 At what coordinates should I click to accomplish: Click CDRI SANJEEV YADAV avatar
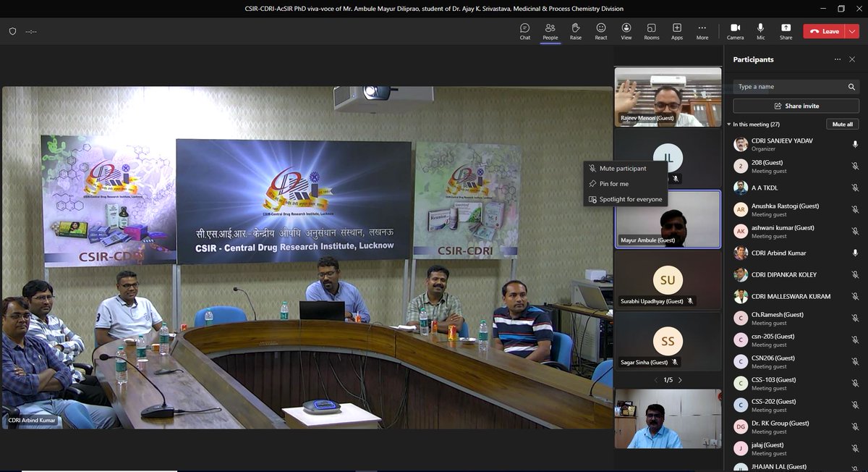click(741, 145)
